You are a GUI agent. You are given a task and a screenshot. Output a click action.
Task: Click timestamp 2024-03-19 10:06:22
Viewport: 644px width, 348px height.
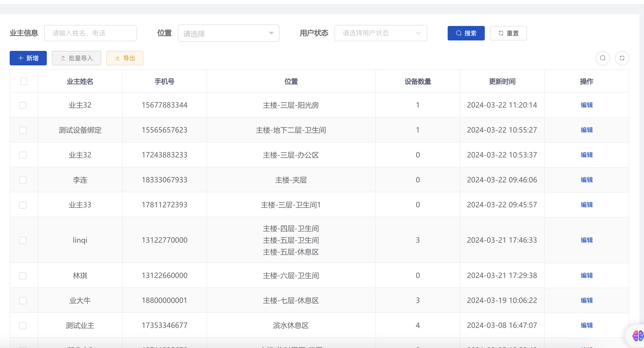(x=502, y=300)
